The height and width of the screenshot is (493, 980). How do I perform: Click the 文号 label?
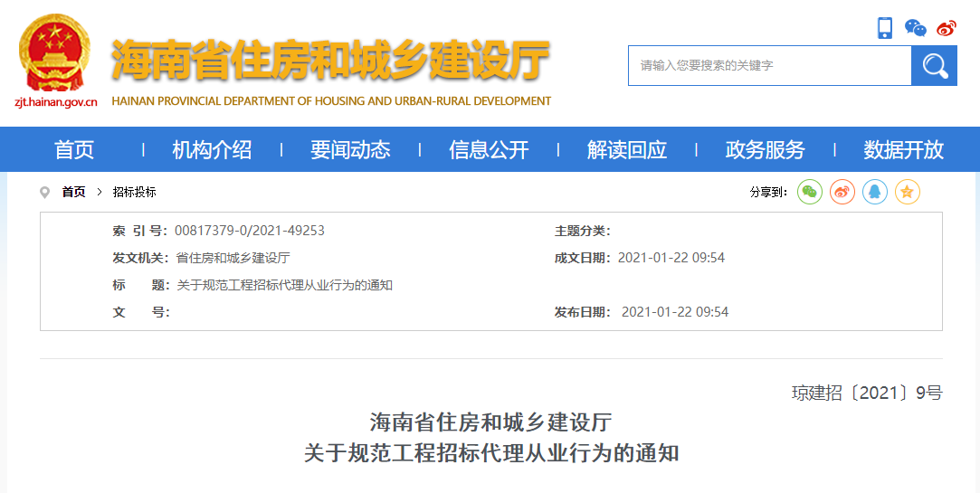(141, 312)
